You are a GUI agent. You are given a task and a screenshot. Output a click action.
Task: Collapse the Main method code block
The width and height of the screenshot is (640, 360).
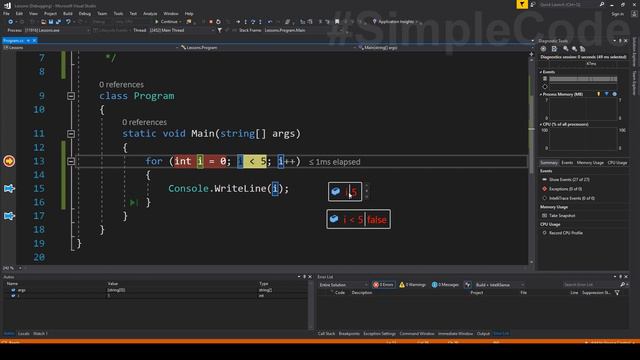[x=71, y=134]
